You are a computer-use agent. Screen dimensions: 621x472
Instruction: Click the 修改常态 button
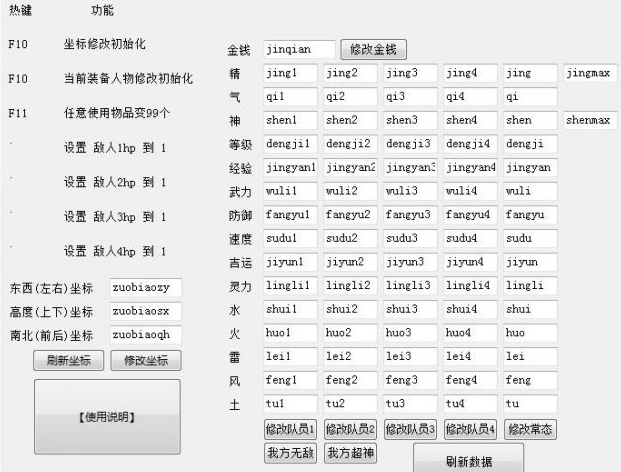[530, 429]
